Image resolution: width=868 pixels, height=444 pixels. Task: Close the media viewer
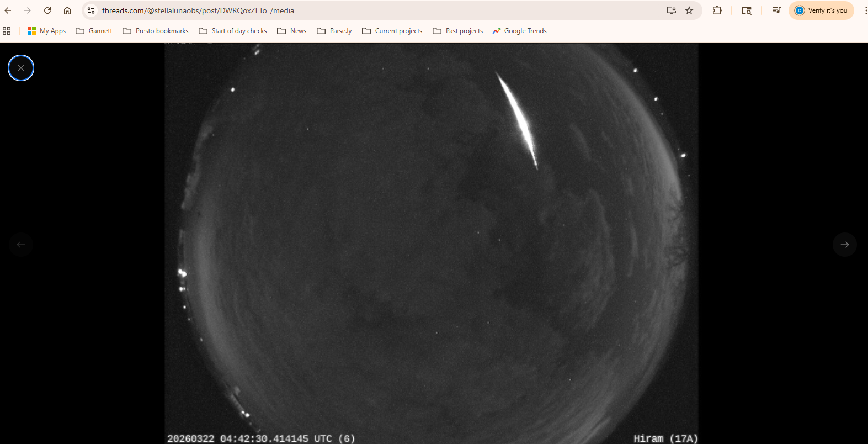pyautogui.click(x=21, y=68)
